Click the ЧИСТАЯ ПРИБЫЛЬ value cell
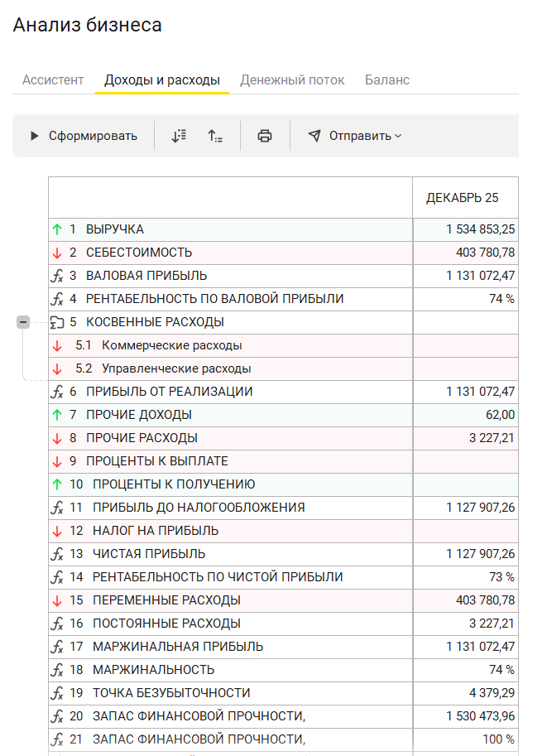547x756 pixels. tap(465, 554)
